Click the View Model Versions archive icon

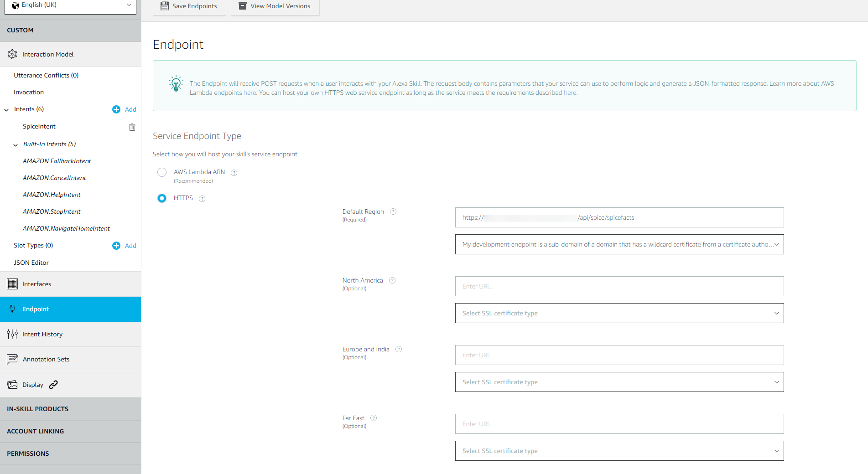[243, 6]
